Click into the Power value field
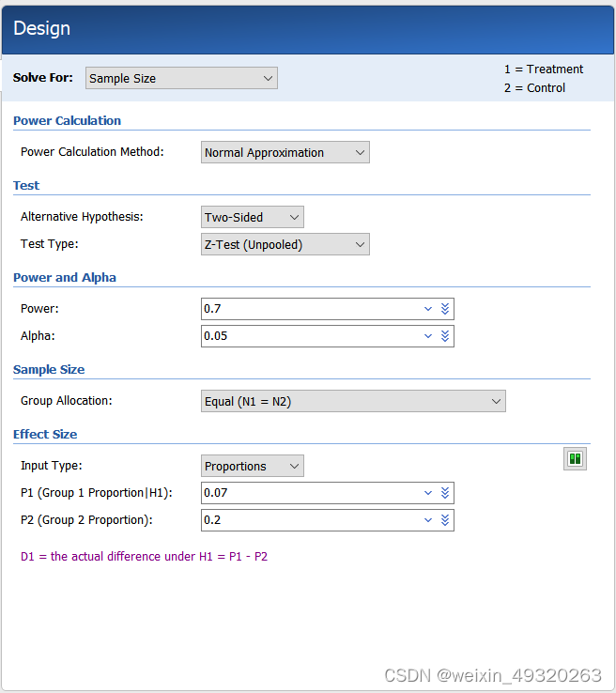Image resolution: width=616 pixels, height=693 pixels. 310,309
